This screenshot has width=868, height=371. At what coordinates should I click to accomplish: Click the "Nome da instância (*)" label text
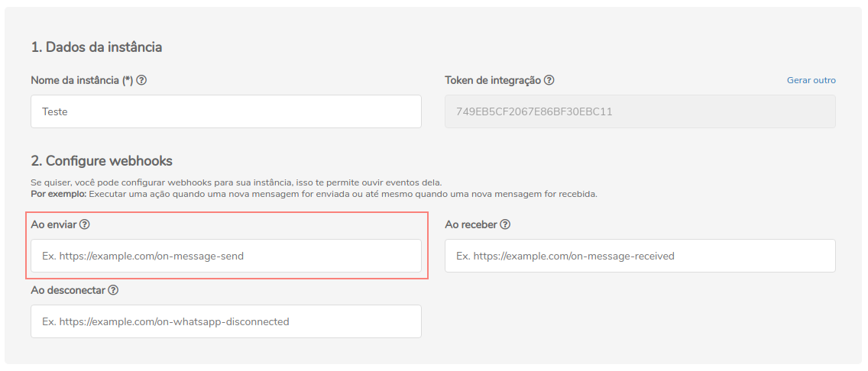(x=81, y=80)
